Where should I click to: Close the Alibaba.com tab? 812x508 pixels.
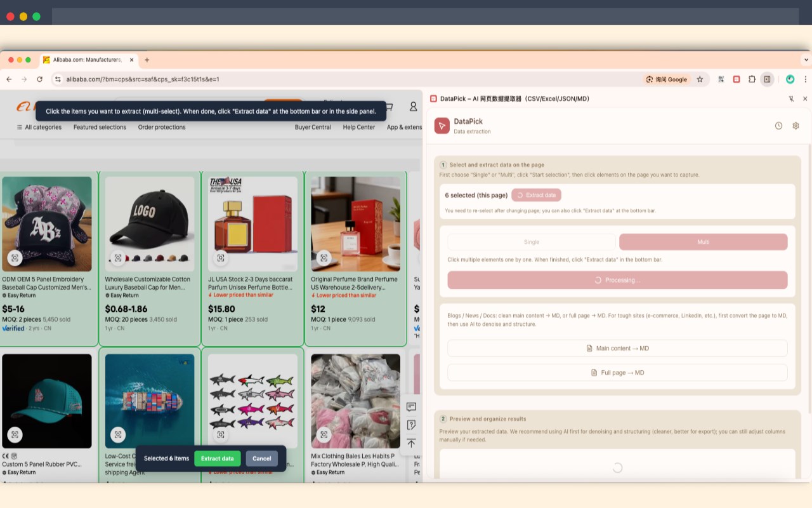[132, 60]
